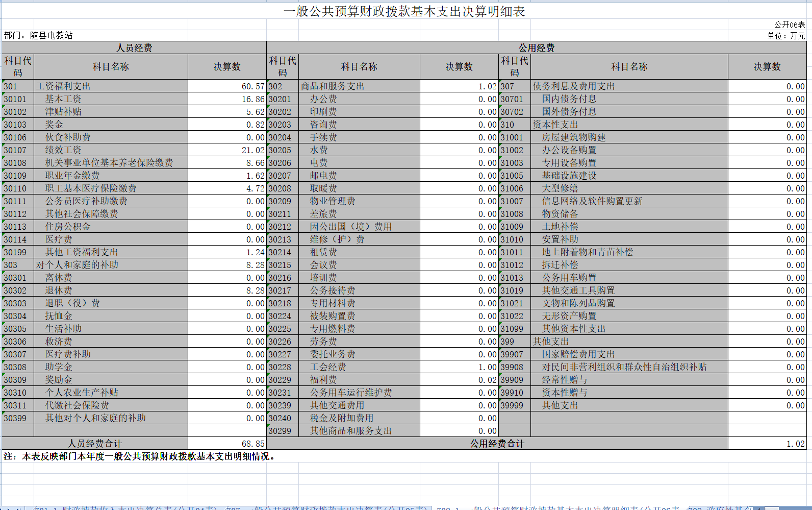The width and height of the screenshot is (812, 510).
Task: Select the 税金及附加费用 cell
Action: tap(359, 418)
